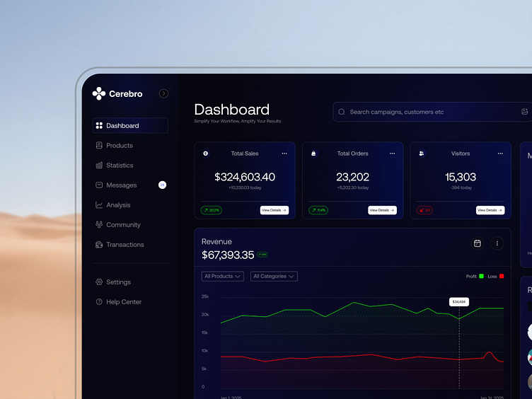Click the Messages envelope icon

point(99,185)
